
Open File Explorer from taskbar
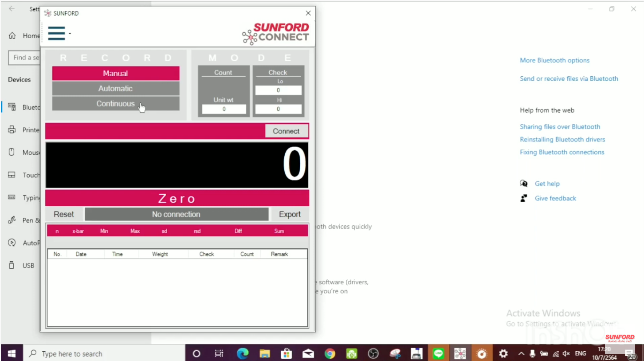pos(265,353)
